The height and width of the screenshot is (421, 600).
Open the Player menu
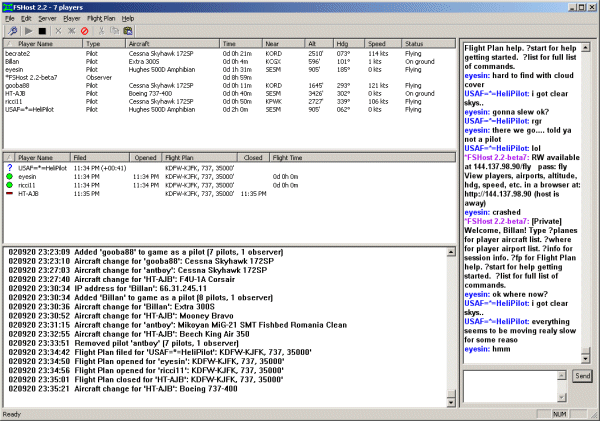coord(72,18)
